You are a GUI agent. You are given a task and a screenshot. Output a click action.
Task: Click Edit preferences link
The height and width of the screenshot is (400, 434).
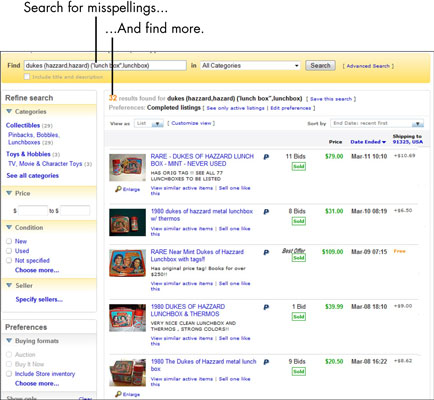coord(291,108)
